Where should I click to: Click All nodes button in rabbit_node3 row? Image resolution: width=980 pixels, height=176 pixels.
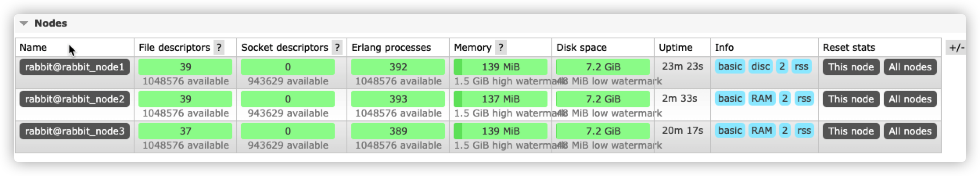click(x=910, y=131)
